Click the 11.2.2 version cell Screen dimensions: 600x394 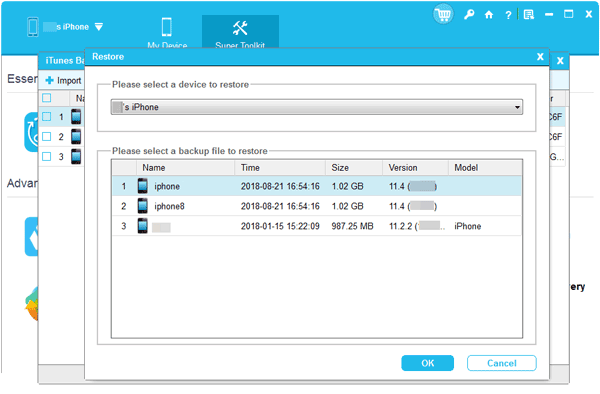[x=417, y=226]
